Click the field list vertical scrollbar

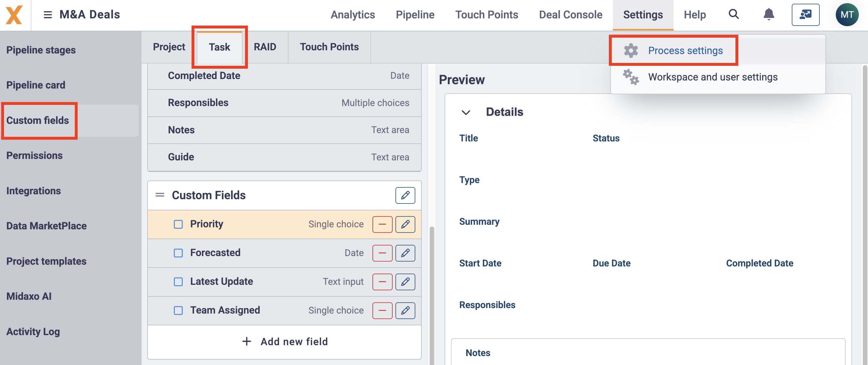[x=432, y=296]
